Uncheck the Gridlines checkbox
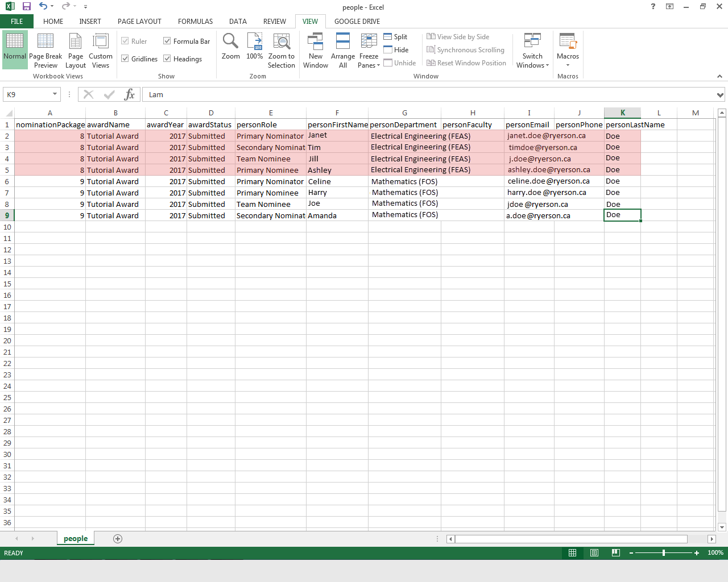Image resolution: width=728 pixels, height=582 pixels. [x=125, y=59]
